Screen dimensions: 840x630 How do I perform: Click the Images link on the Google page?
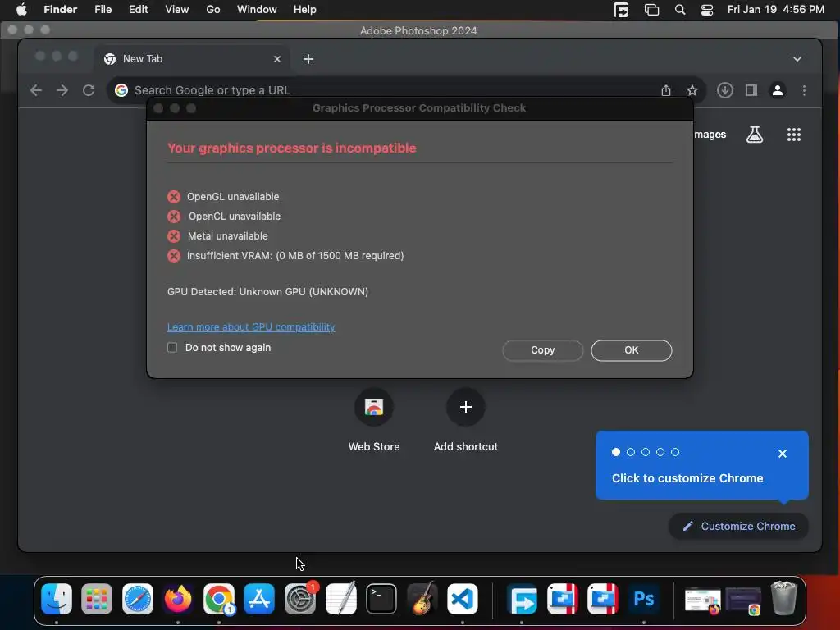click(x=710, y=135)
